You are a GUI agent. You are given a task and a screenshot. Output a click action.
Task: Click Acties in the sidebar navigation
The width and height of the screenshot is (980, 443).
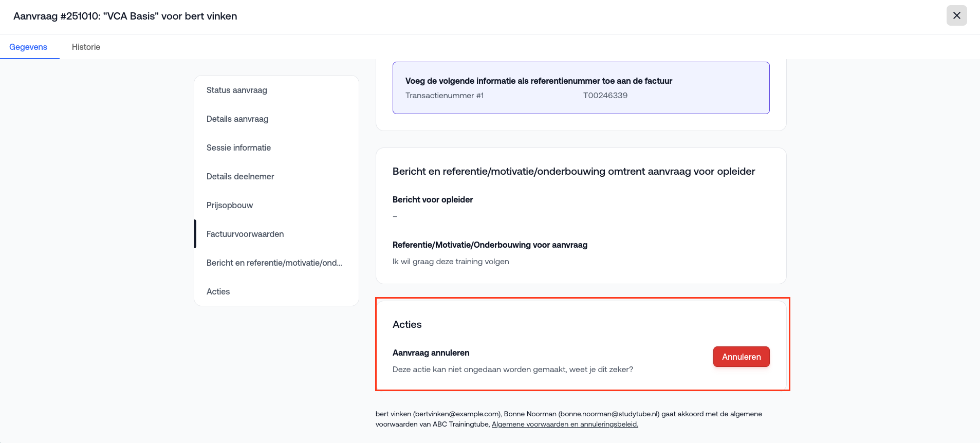pos(218,291)
